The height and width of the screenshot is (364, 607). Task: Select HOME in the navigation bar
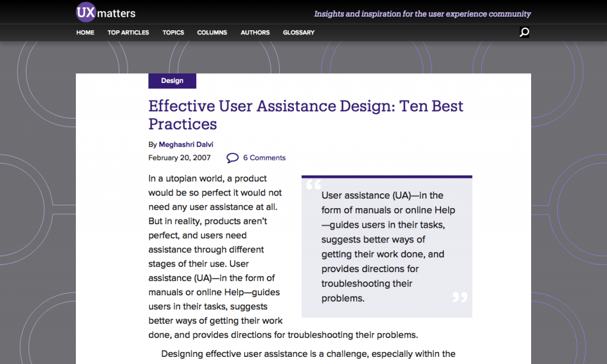tap(85, 33)
